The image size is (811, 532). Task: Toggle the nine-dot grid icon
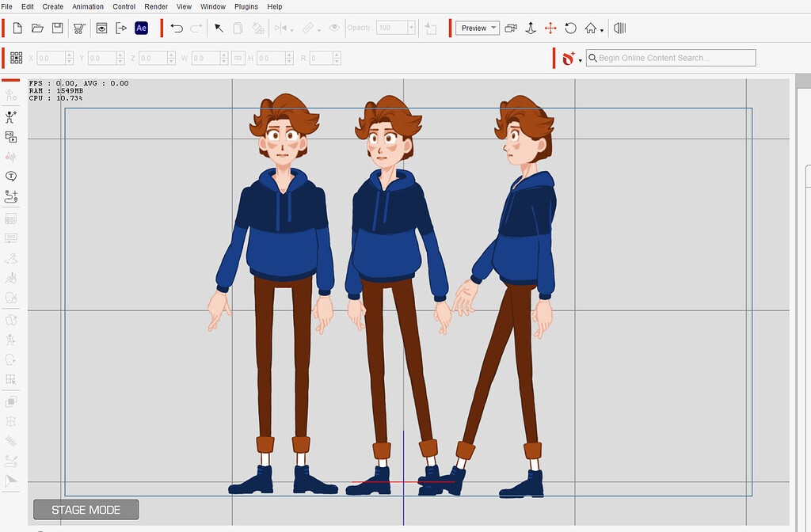click(16, 58)
